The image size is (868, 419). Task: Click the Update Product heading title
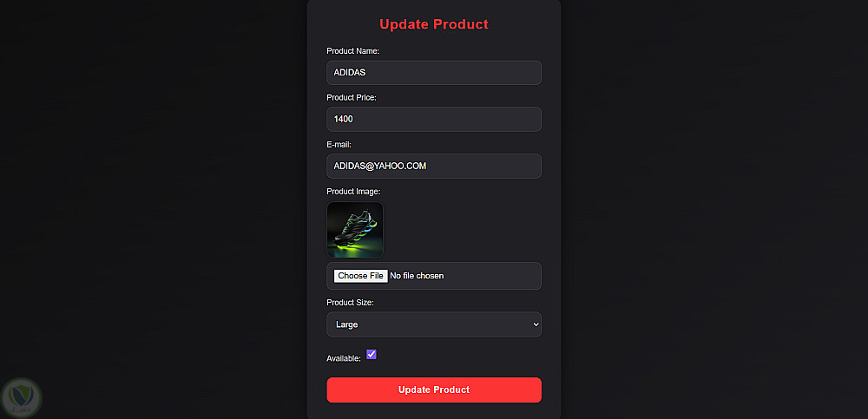click(434, 24)
